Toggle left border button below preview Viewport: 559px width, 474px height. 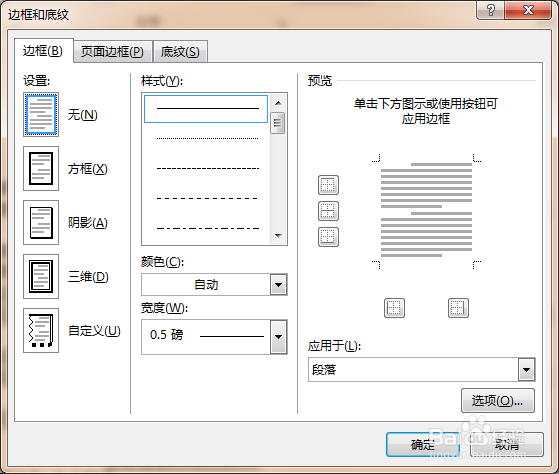pyautogui.click(x=394, y=308)
